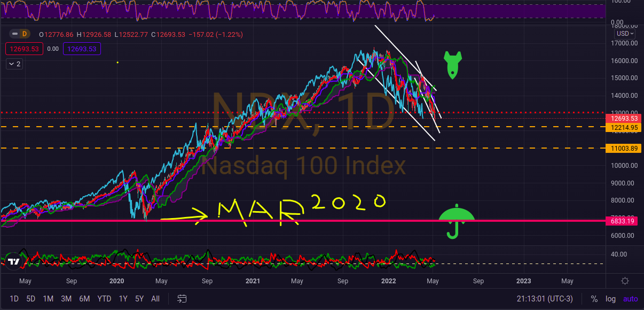Click the close value C12693.53
The image size is (644, 310).
pos(168,35)
